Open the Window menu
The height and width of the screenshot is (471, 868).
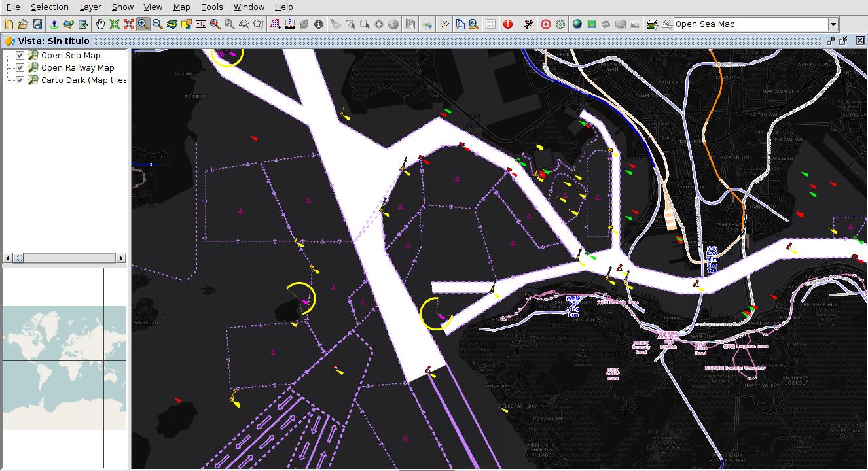(249, 7)
